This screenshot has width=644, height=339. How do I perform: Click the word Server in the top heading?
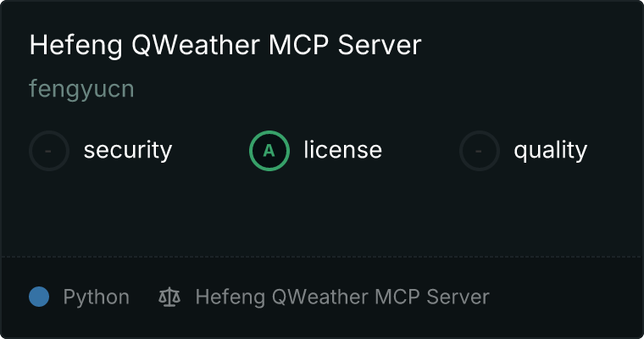click(380, 45)
